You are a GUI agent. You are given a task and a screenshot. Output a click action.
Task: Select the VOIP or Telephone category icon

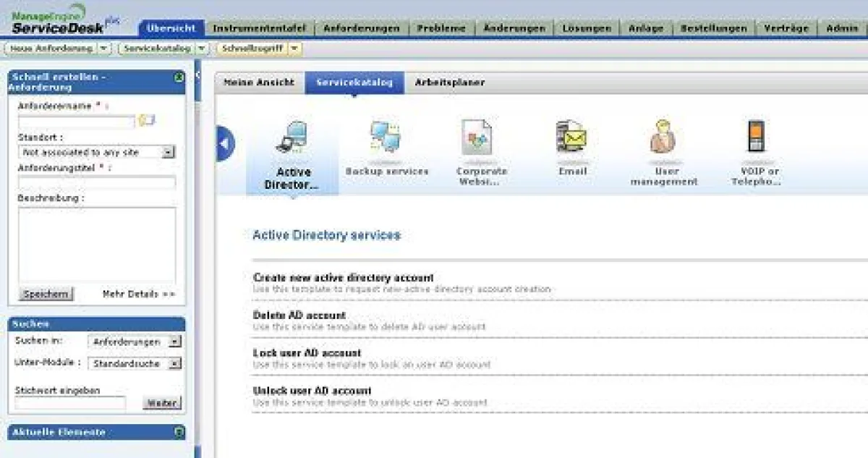point(757,141)
